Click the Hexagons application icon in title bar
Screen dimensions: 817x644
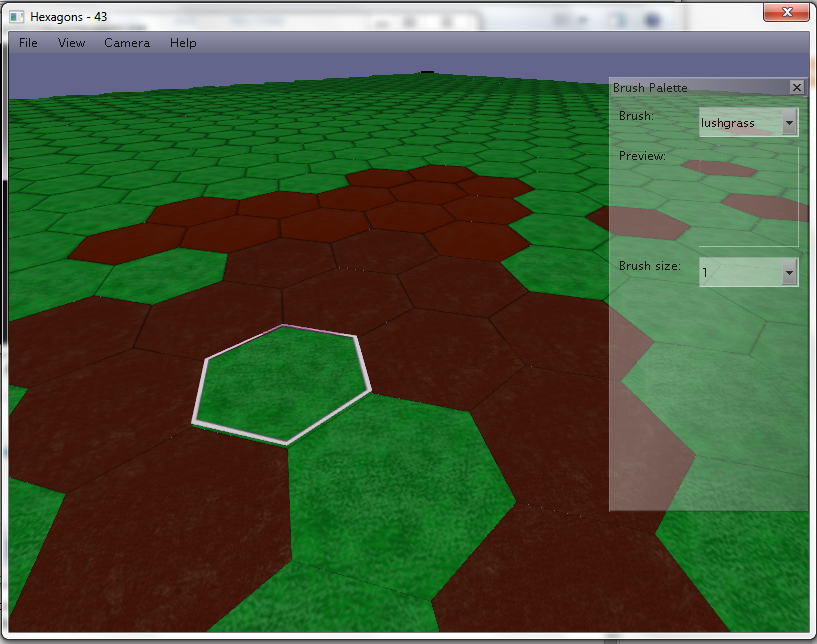pyautogui.click(x=17, y=17)
